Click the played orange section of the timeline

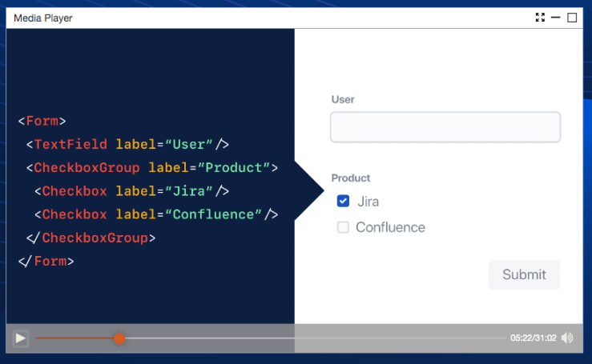click(x=76, y=338)
